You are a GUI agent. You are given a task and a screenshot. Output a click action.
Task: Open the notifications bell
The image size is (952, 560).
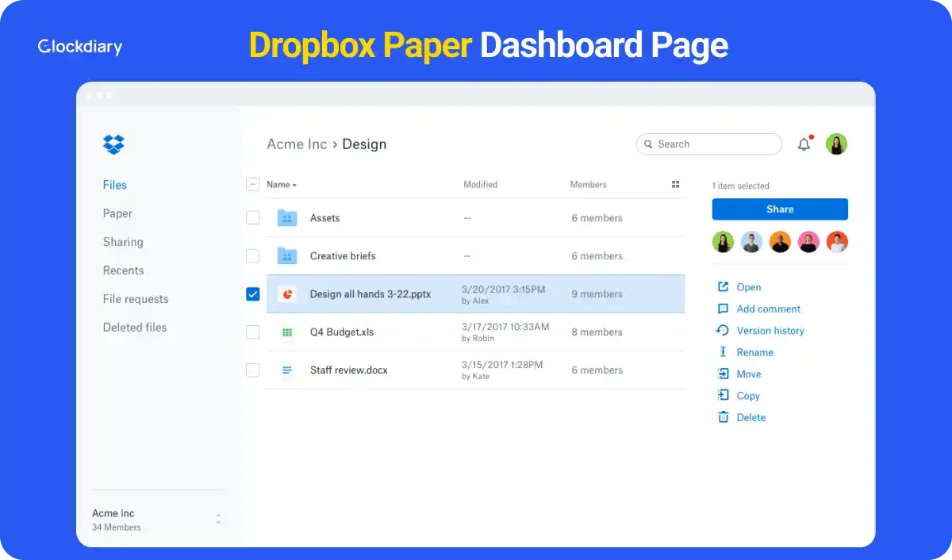pyautogui.click(x=804, y=144)
